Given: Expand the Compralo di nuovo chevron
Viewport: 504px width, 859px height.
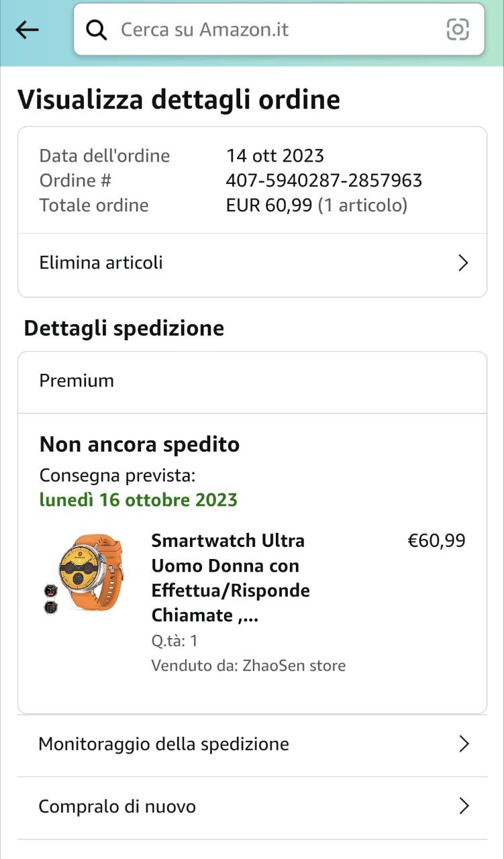Looking at the screenshot, I should (463, 806).
